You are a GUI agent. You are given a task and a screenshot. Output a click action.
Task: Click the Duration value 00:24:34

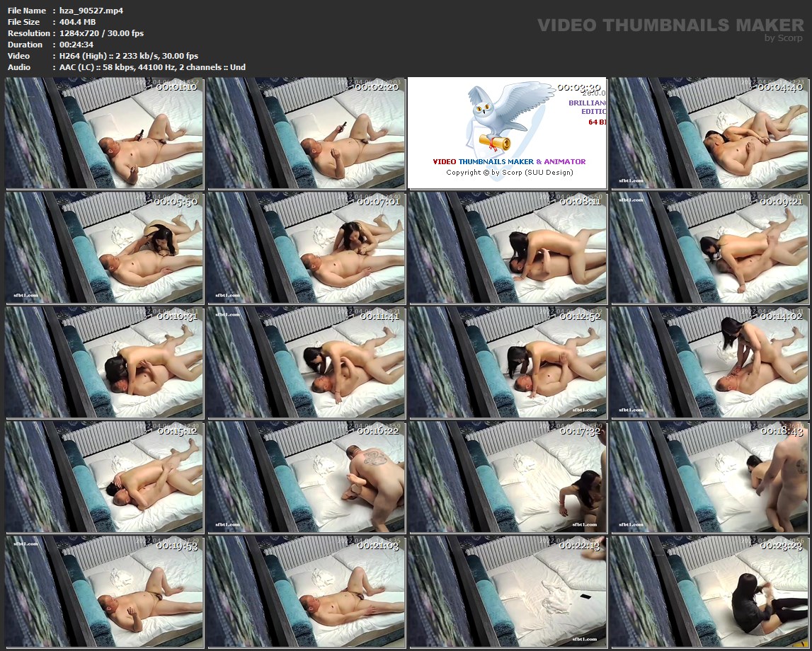77,45
